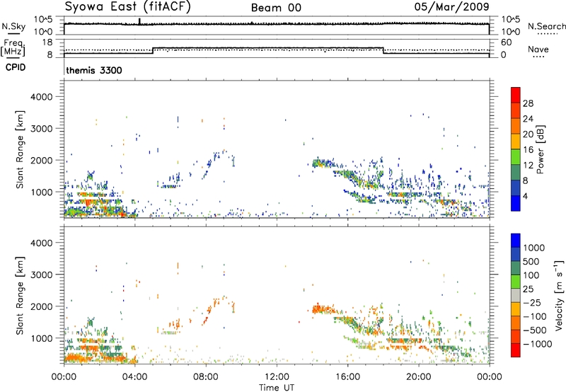This screenshot has height=392, width=566.
Task: Click the '16:00' time axis label
Action: tap(347, 377)
